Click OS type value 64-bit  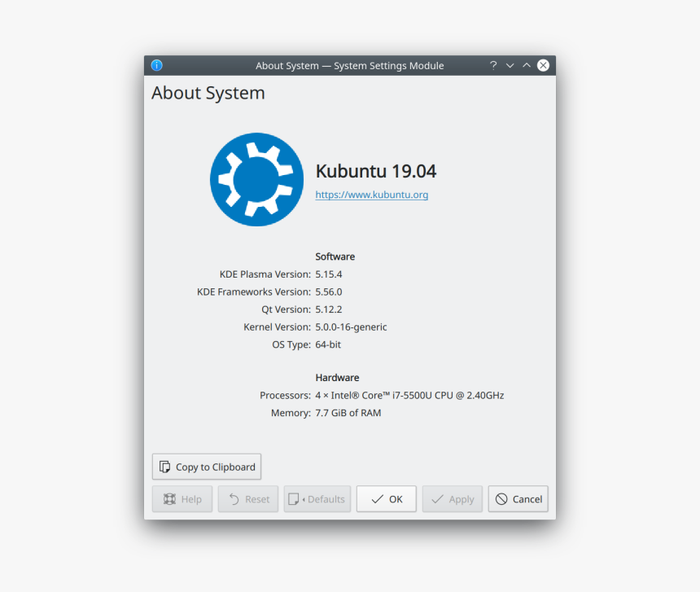[328, 344]
